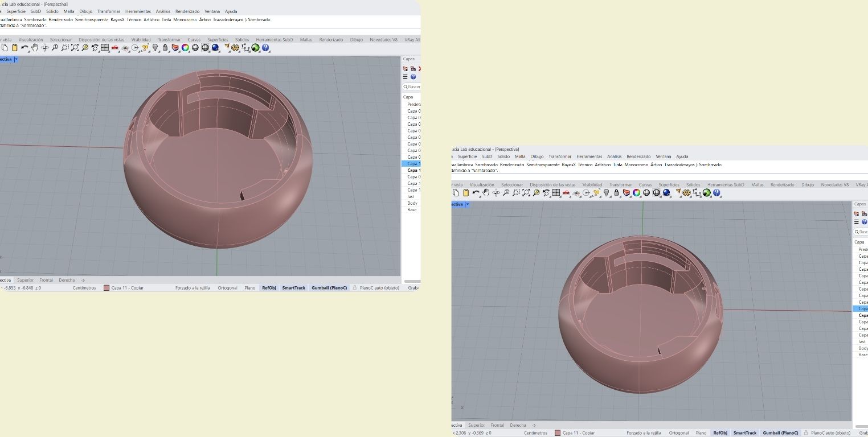Select 'last' layer row in top-left window
The image size is (868, 437).
(411, 196)
